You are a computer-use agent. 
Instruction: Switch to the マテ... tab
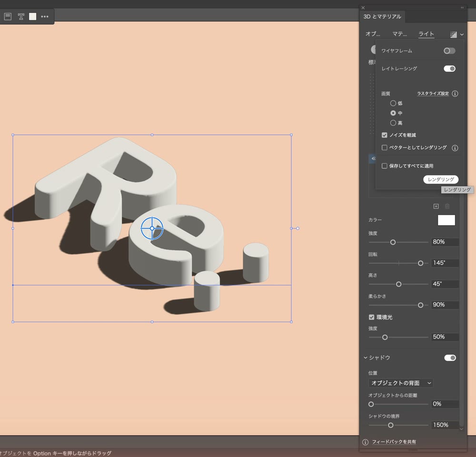pyautogui.click(x=399, y=34)
